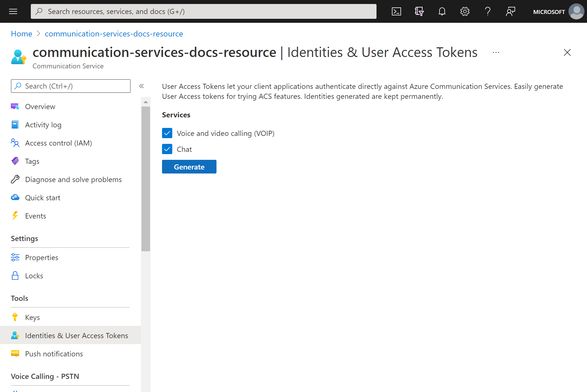The width and height of the screenshot is (587, 392).
Task: Collapse the left navigation sidebar
Action: 142,86
